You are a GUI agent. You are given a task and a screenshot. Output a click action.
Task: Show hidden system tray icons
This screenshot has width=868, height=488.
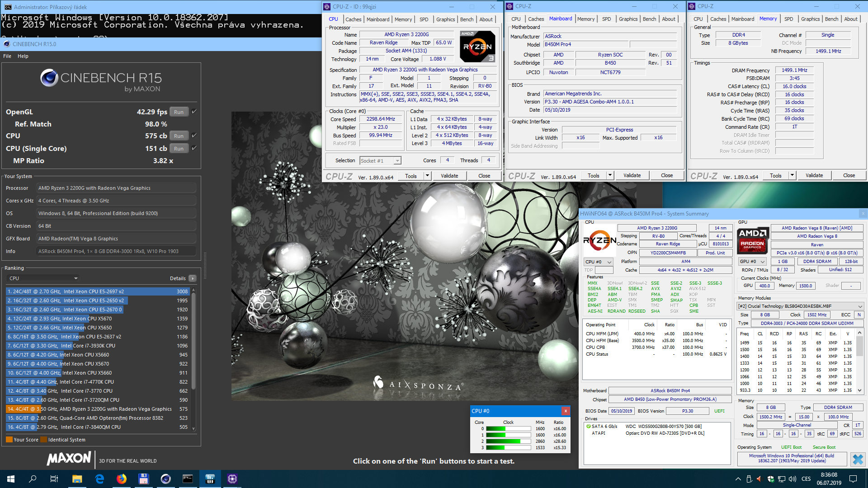[738, 479]
